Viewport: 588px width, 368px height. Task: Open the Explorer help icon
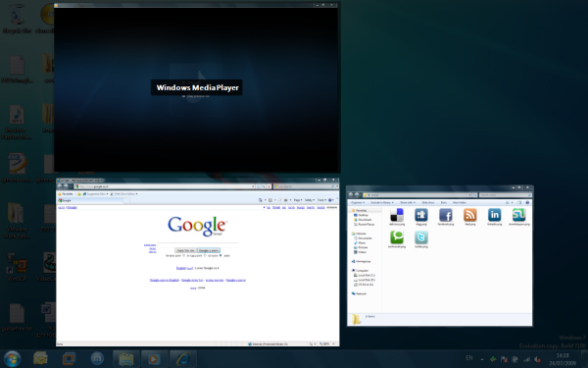click(527, 202)
